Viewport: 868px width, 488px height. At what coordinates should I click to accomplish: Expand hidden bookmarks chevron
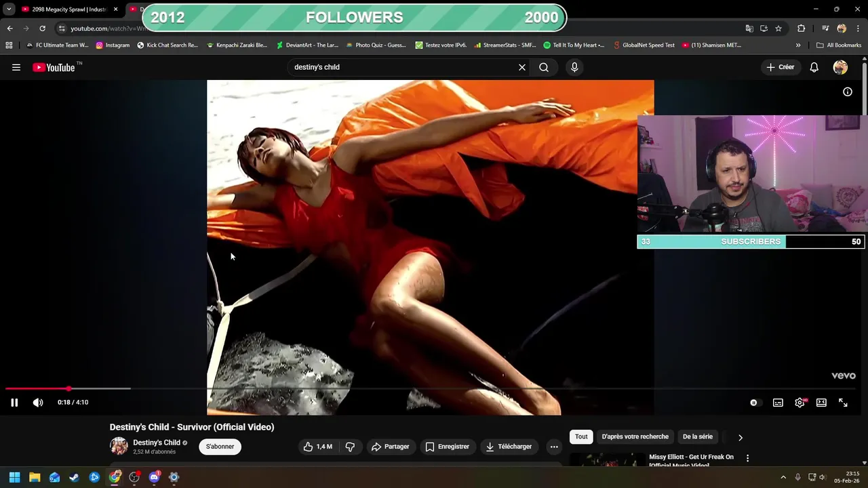(798, 45)
